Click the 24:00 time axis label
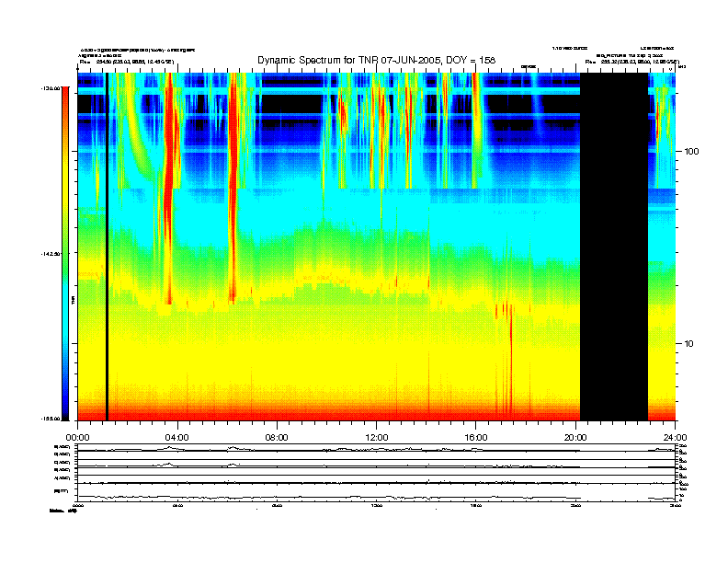The height and width of the screenshot is (563, 728). click(675, 437)
